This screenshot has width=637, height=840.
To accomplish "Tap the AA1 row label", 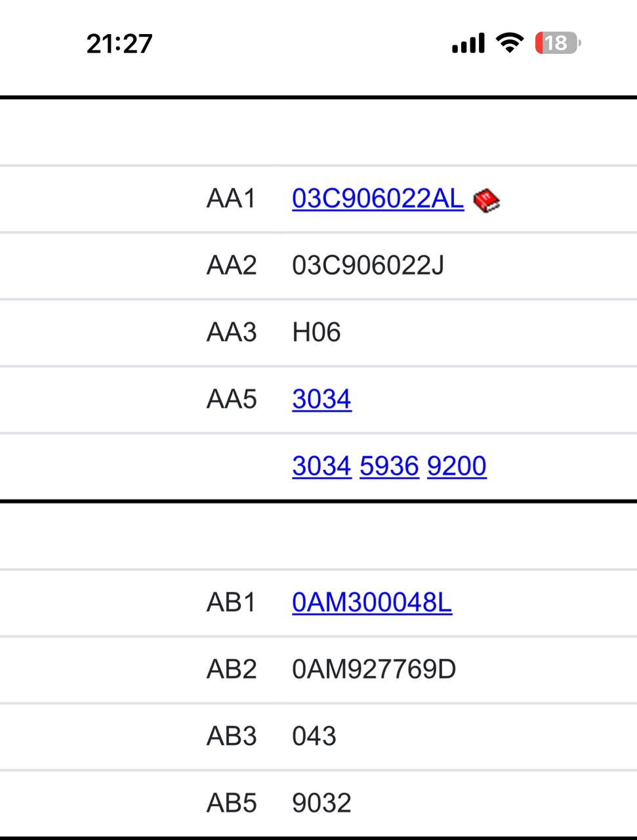I will point(231,198).
